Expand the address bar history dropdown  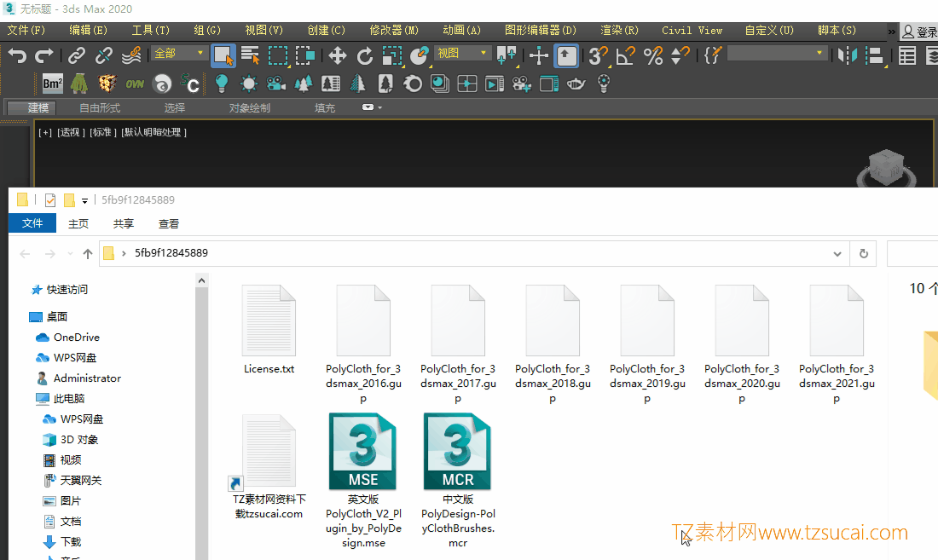click(837, 254)
